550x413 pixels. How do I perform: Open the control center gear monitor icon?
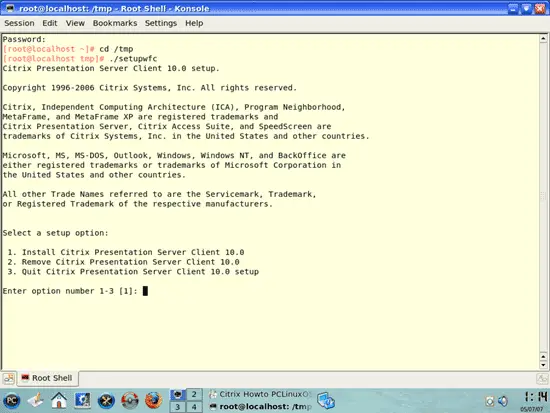(x=82, y=400)
